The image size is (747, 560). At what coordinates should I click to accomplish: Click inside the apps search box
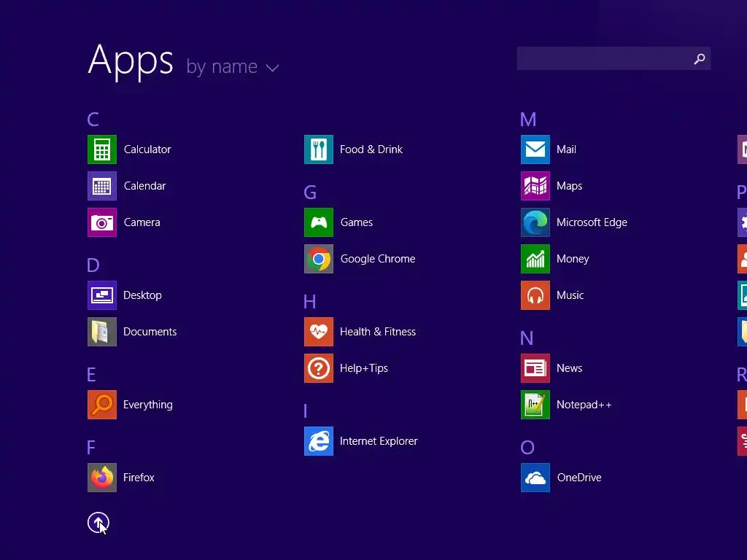pos(614,58)
